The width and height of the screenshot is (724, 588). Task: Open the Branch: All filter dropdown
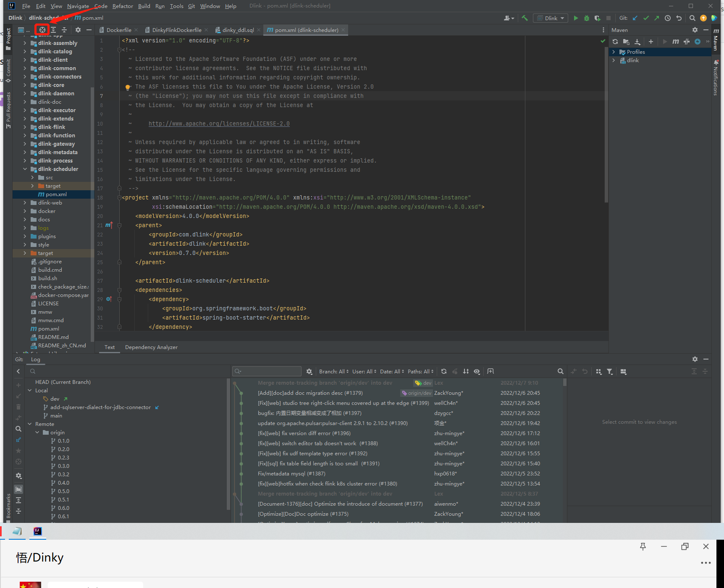333,371
